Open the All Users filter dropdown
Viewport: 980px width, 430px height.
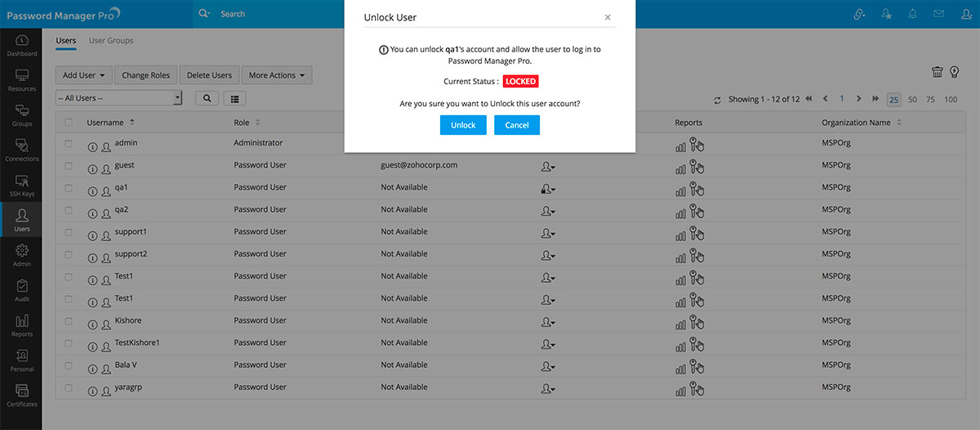pos(118,98)
